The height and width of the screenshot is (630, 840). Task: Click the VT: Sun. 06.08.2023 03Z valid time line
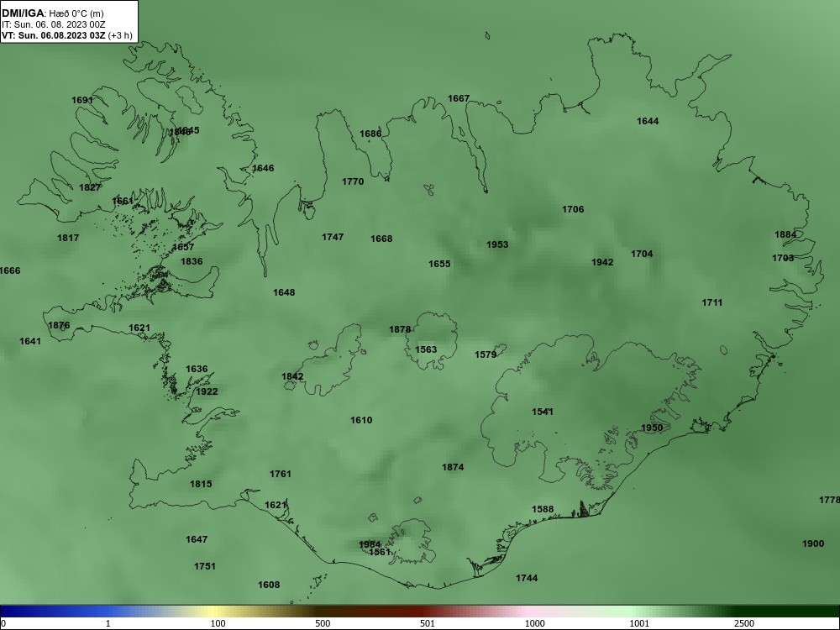[x=67, y=35]
